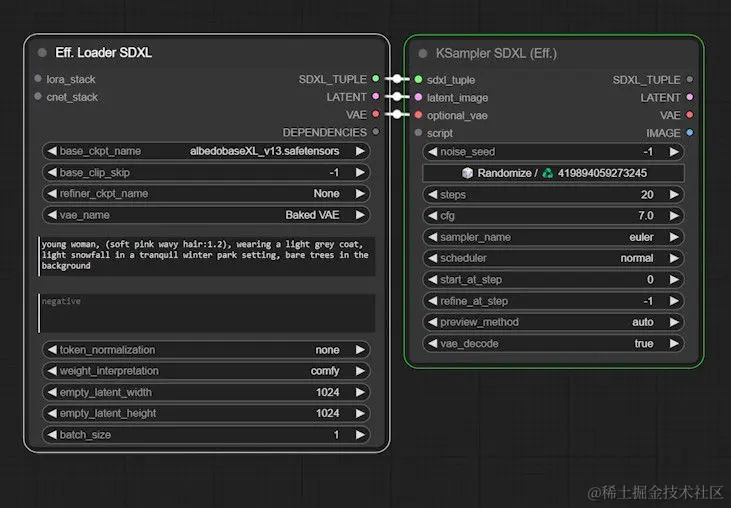
Task: Click the loader's pink LATENT output socket
Action: click(376, 96)
